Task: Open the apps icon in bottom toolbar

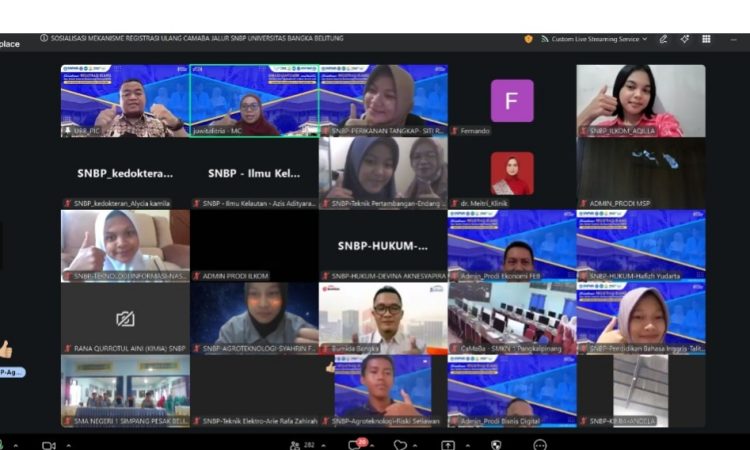Action: tap(496, 445)
